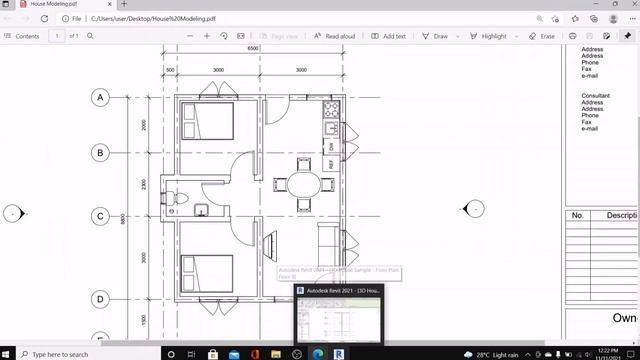This screenshot has height=360, width=640.
Task: Activate the Highlight tool
Action: (x=488, y=36)
